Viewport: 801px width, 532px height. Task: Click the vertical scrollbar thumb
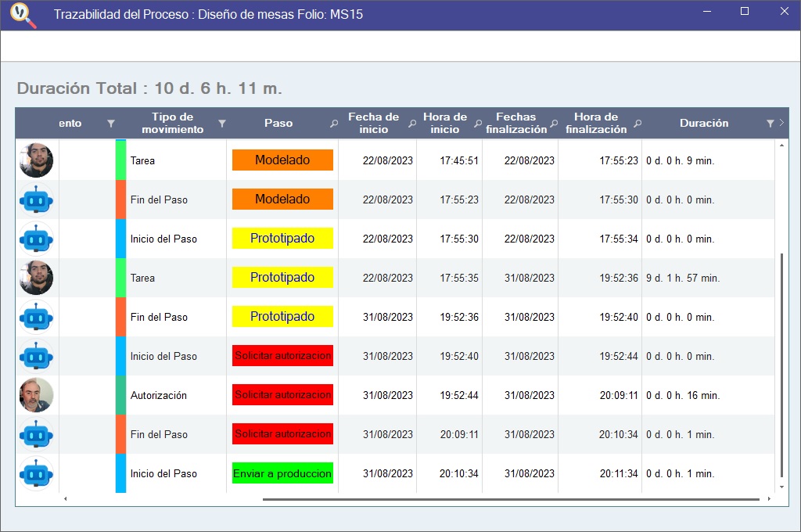click(x=781, y=365)
